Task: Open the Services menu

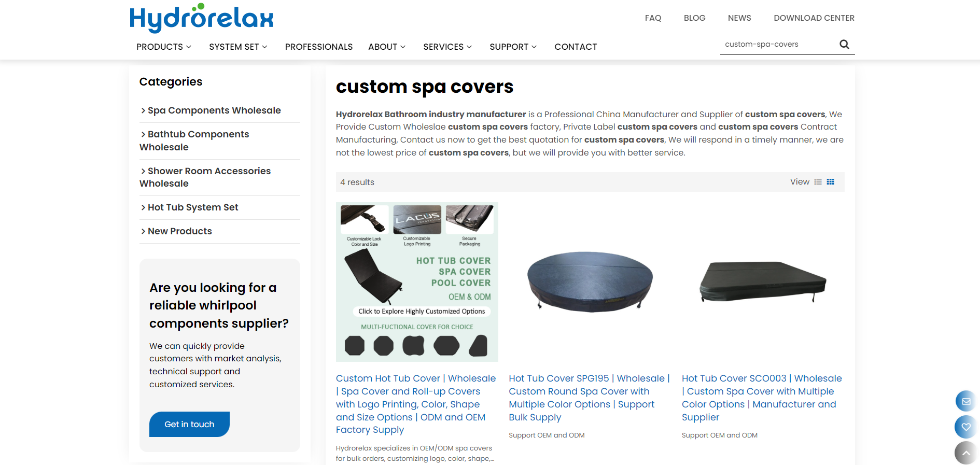Action: (447, 47)
